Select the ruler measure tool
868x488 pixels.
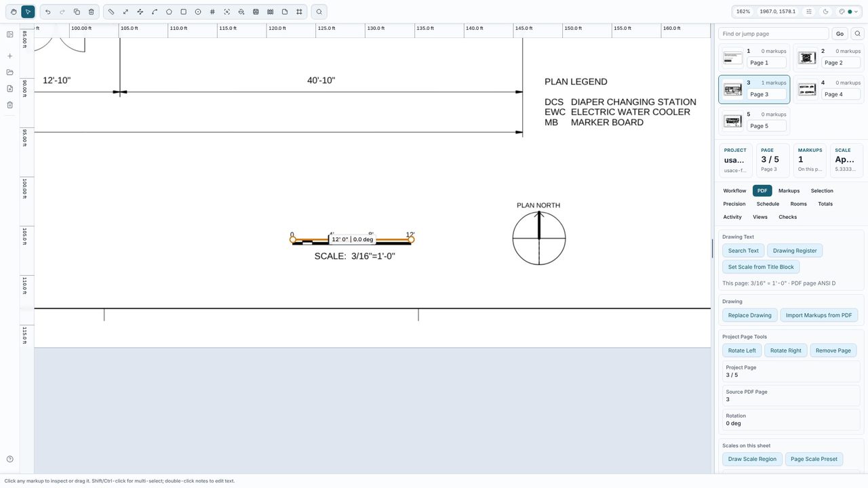pyautogui.click(x=111, y=12)
